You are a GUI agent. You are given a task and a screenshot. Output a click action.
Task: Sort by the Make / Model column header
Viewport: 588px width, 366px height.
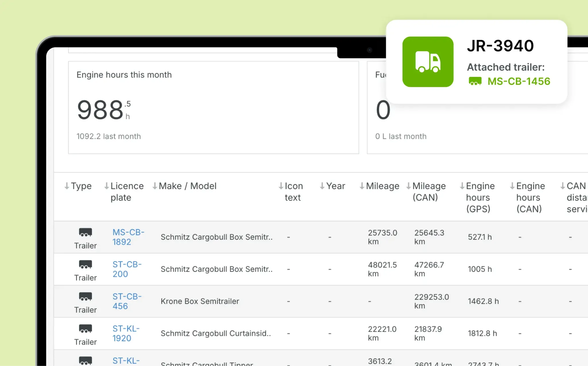[x=187, y=186]
